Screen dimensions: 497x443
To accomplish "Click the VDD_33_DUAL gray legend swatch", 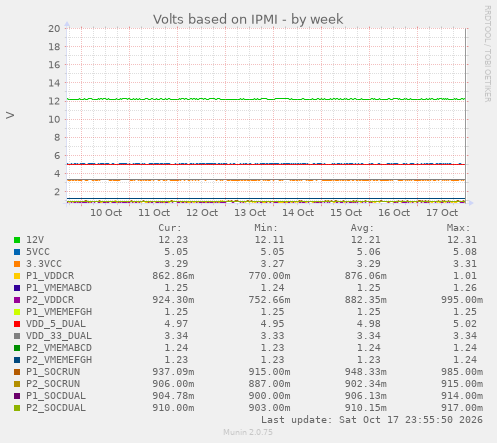I will [x=17, y=336].
